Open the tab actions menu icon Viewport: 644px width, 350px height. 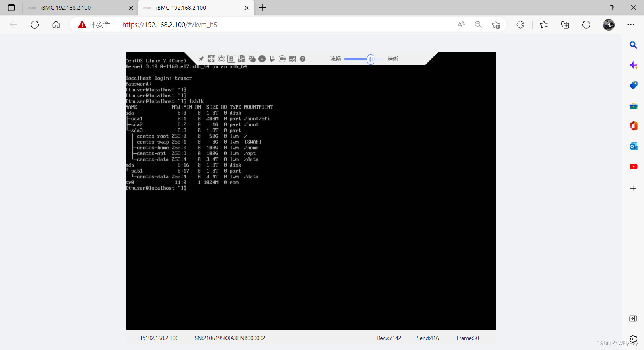11,8
